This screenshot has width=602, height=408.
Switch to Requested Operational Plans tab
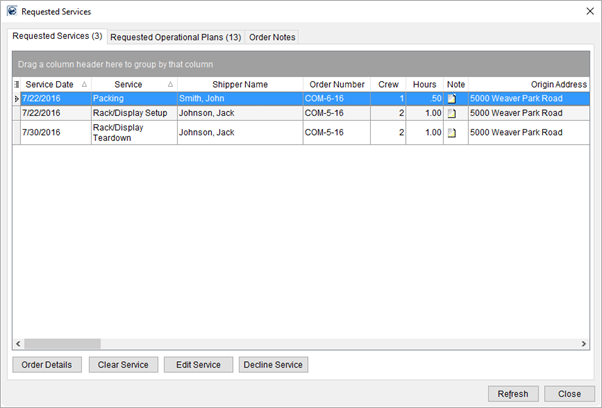pyautogui.click(x=175, y=37)
